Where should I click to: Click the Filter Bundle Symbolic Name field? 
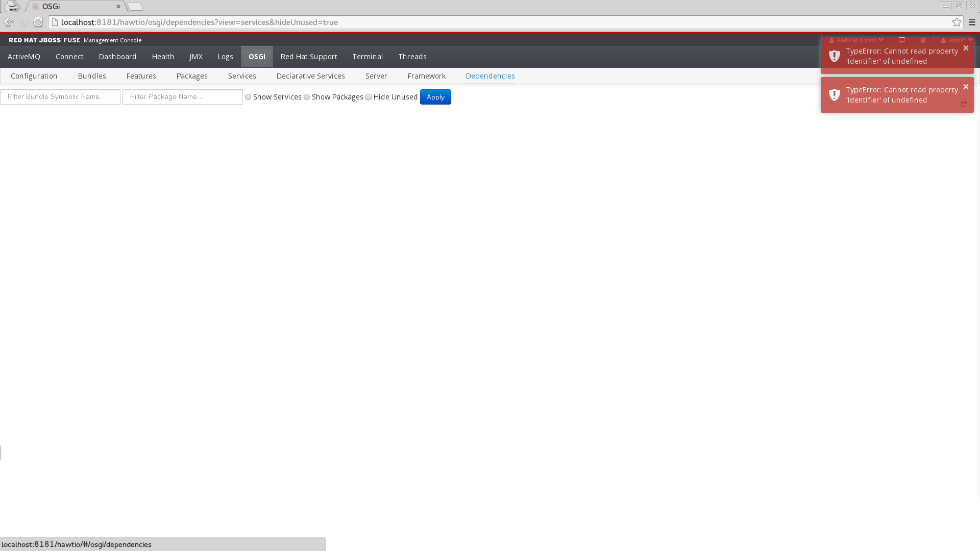coord(60,97)
